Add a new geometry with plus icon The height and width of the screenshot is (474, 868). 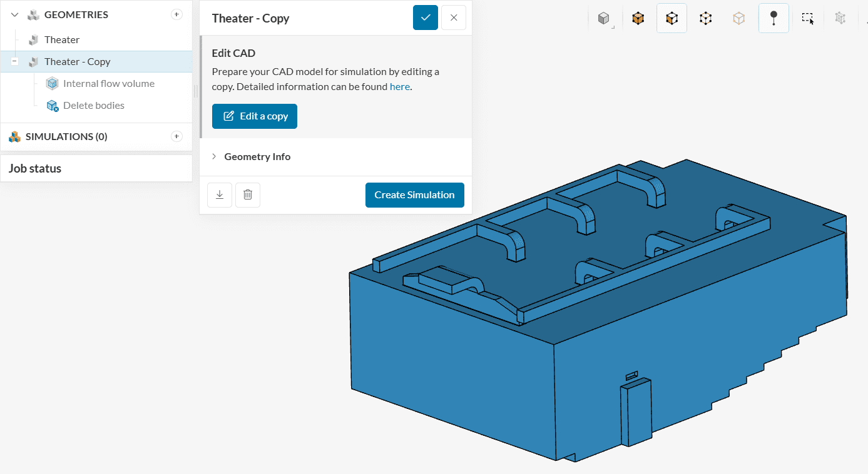coord(176,14)
